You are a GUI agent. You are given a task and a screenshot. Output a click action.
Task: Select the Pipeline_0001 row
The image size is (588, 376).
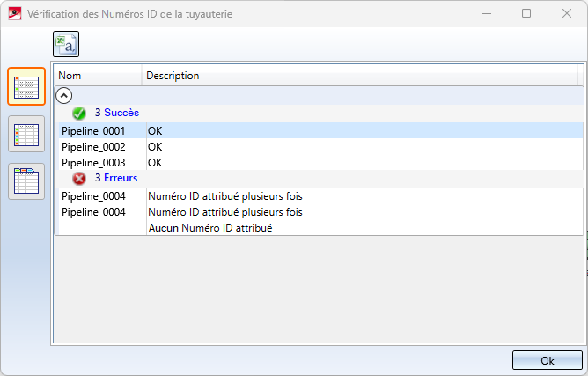[93, 130]
